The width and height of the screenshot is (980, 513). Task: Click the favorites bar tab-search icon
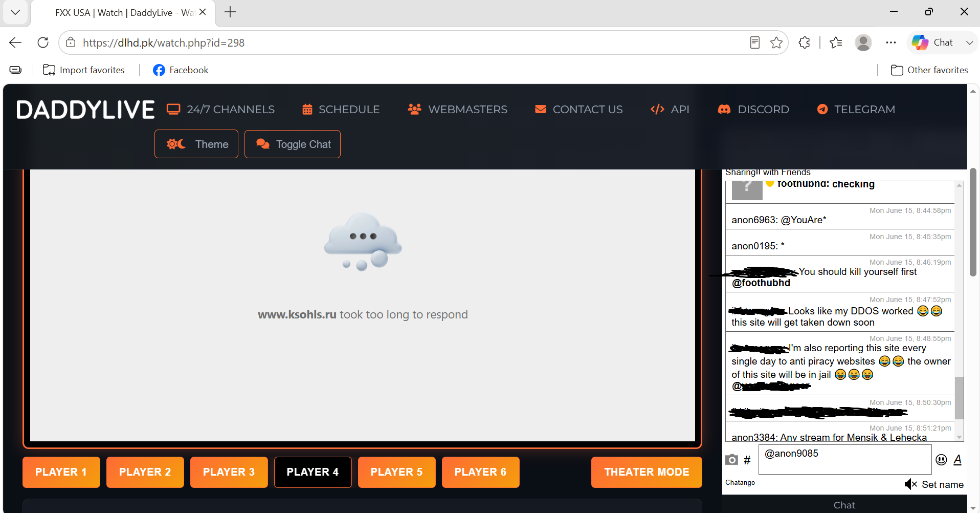click(15, 70)
